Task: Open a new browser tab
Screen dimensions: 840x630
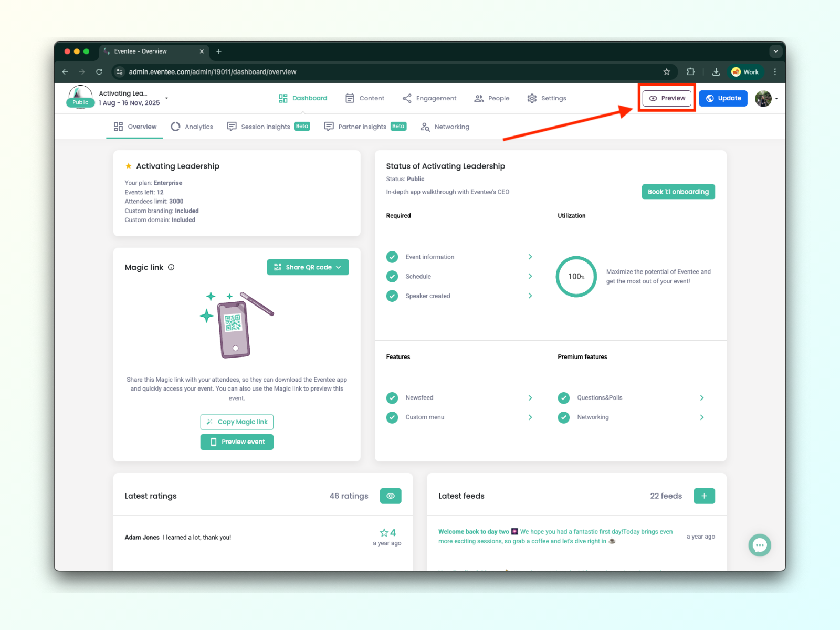Action: pyautogui.click(x=219, y=51)
